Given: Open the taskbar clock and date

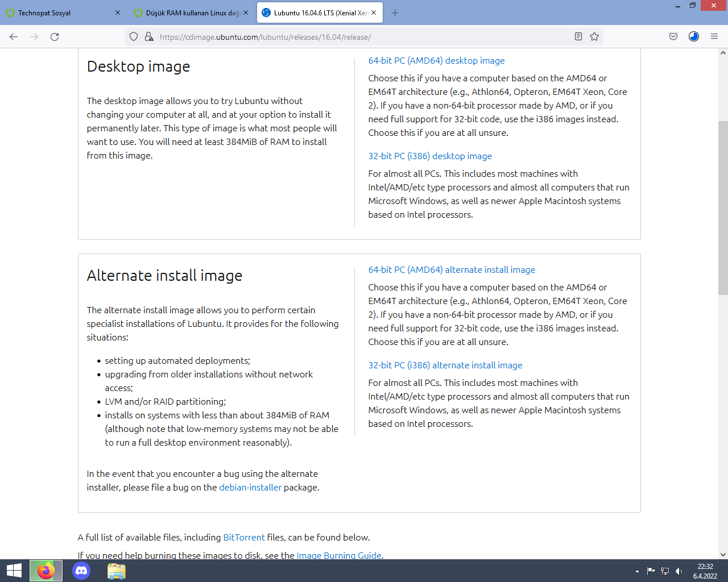Looking at the screenshot, I should click(705, 571).
